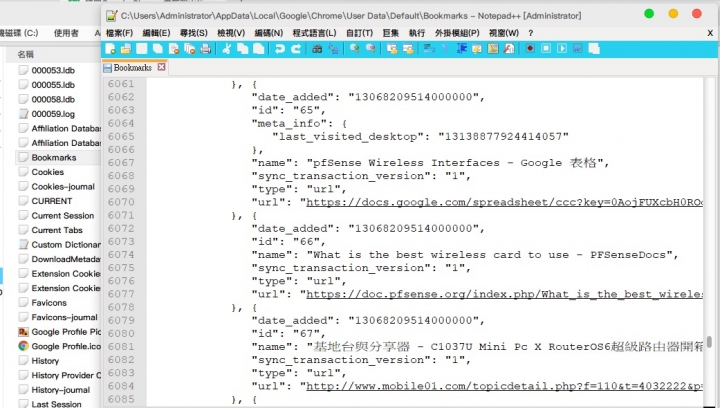Open the 程式語言(L) menu

315,33
